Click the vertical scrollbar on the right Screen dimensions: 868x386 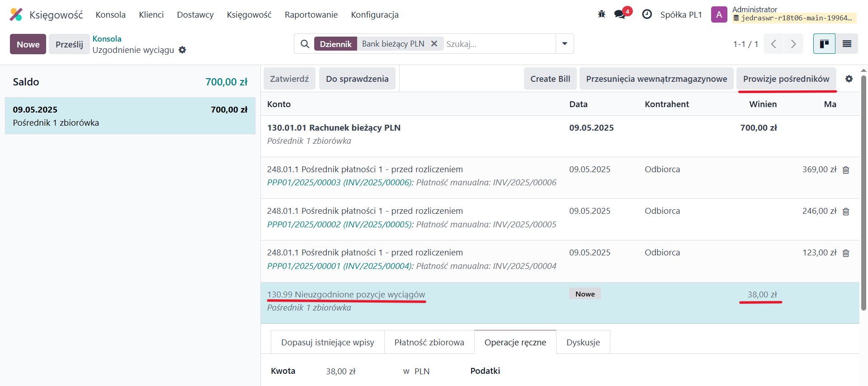pos(863,190)
